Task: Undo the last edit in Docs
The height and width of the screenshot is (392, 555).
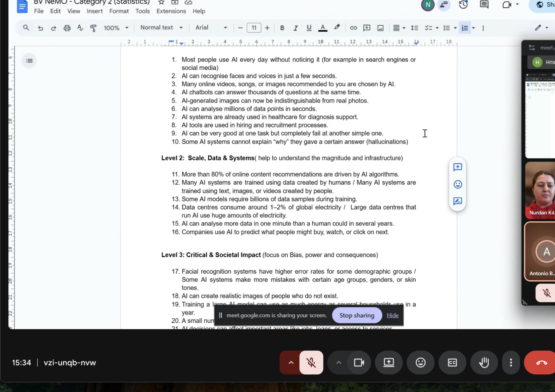Action: pyautogui.click(x=40, y=28)
